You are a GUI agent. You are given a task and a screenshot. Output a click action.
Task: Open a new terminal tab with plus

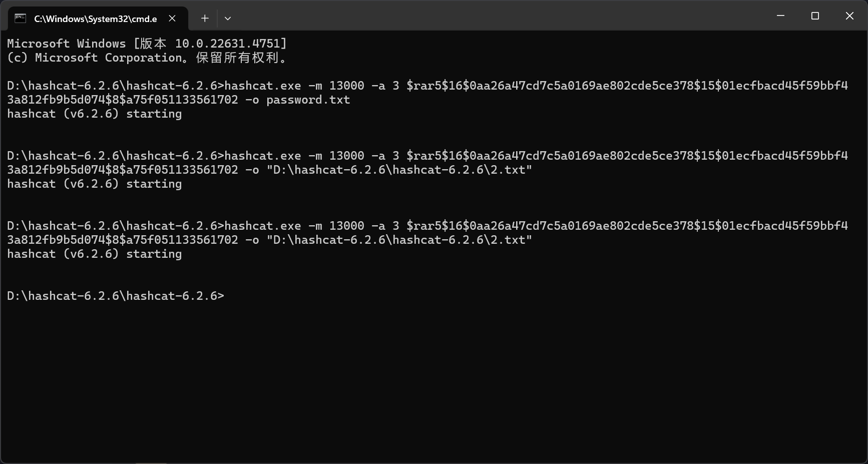pyautogui.click(x=205, y=19)
